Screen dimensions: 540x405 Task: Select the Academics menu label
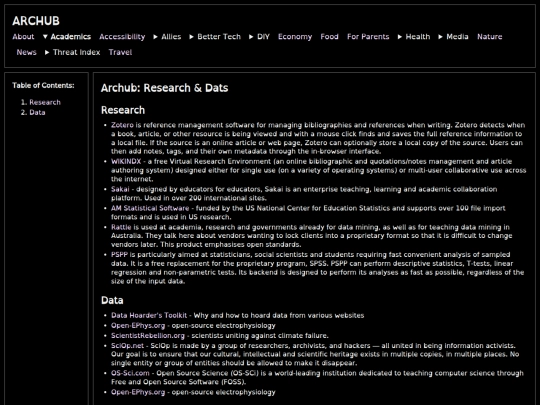coord(71,37)
